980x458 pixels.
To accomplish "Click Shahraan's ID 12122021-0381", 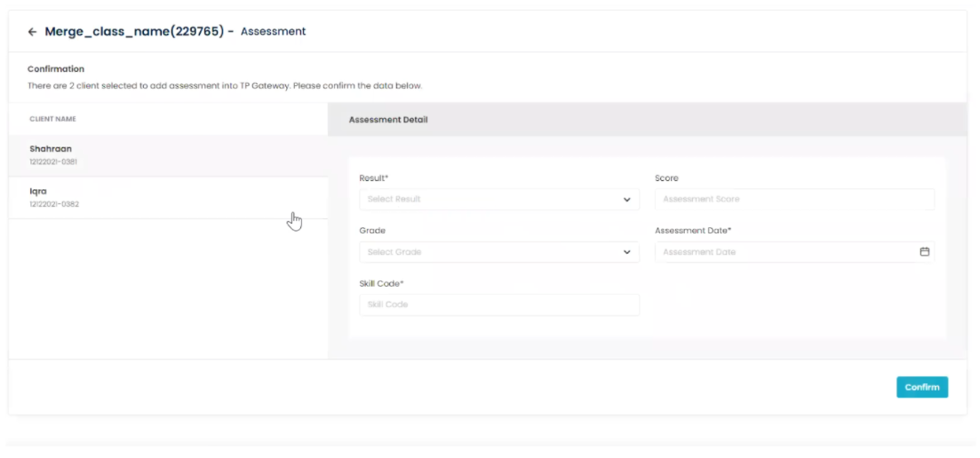I will click(53, 162).
